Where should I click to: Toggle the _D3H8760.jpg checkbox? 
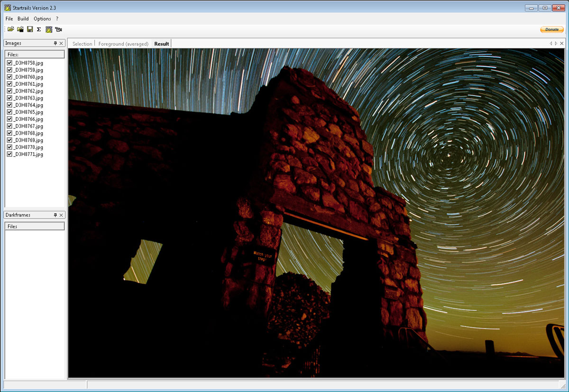(x=9, y=77)
